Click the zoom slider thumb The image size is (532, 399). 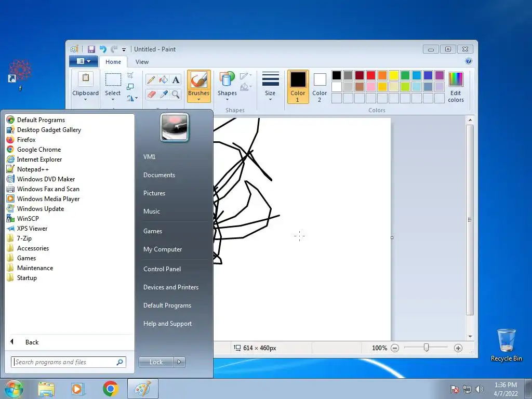click(x=426, y=348)
